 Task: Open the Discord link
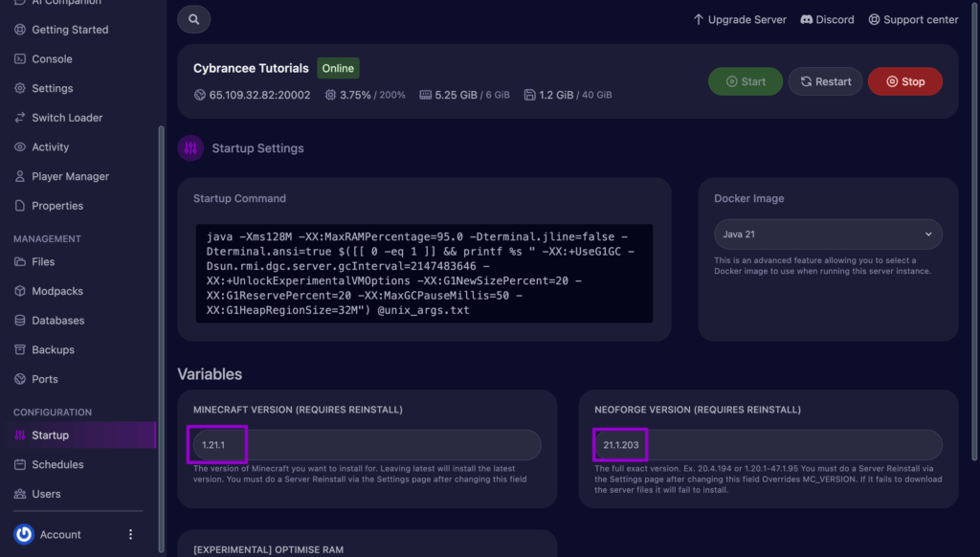(x=827, y=19)
